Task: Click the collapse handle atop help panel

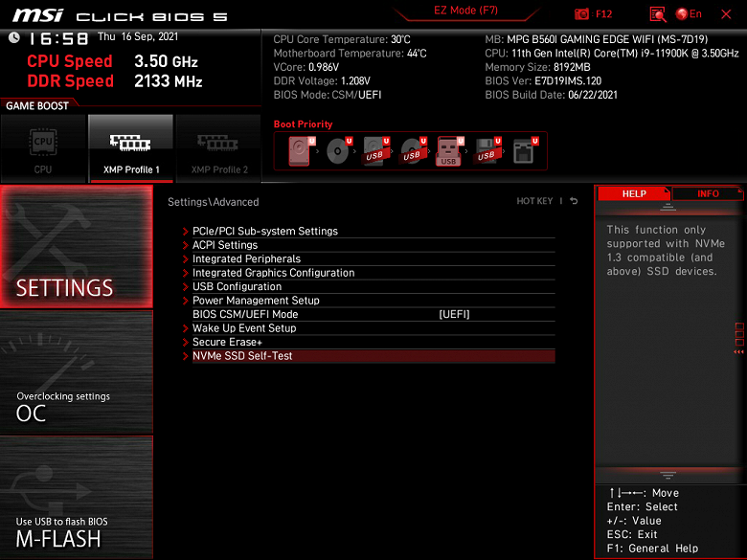Action: [668, 207]
